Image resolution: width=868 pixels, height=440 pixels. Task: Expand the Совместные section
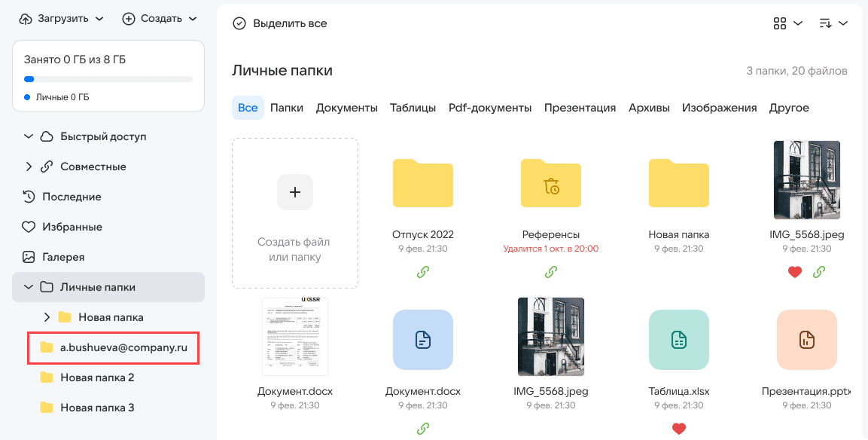point(29,167)
